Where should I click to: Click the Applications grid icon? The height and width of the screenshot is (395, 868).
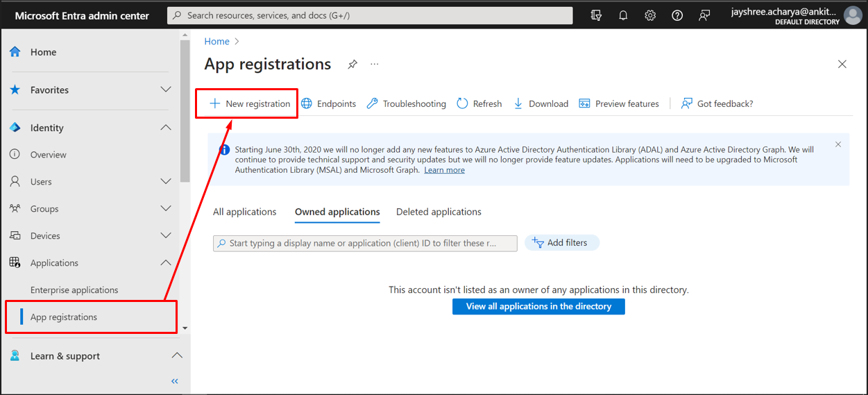point(15,262)
